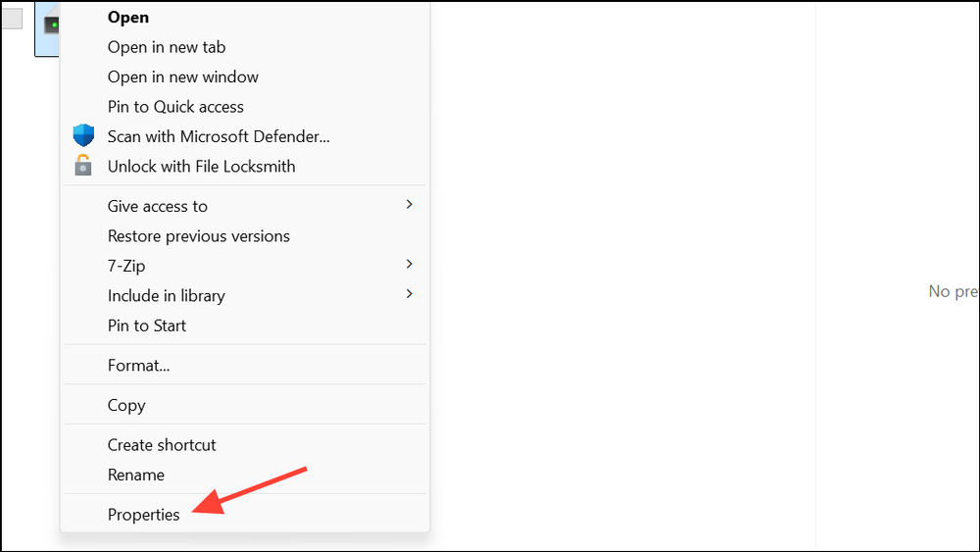This screenshot has width=980, height=552.
Task: Tick the selection checkbox beside the drive
Action: tap(12, 18)
